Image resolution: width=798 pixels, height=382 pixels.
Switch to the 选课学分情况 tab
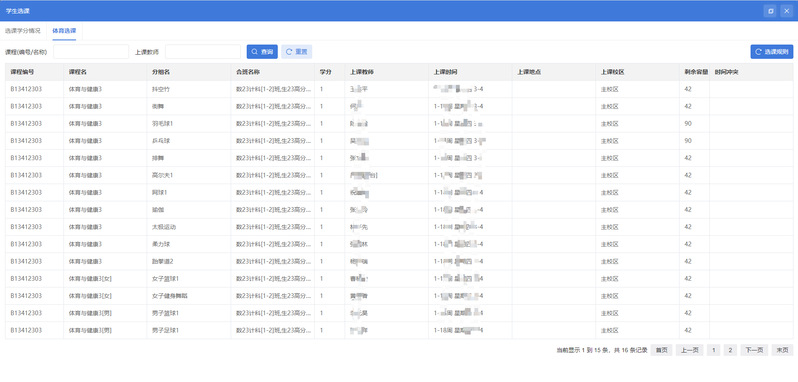(23, 31)
